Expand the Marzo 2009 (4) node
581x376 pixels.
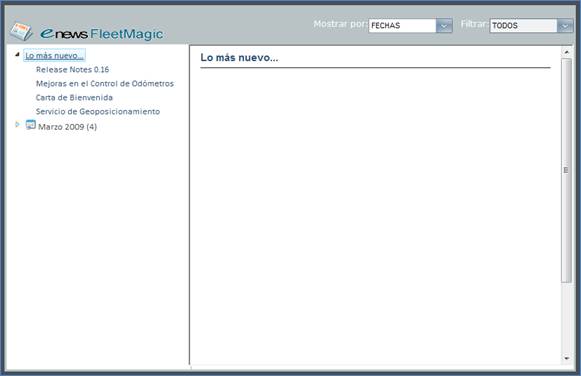tap(17, 124)
